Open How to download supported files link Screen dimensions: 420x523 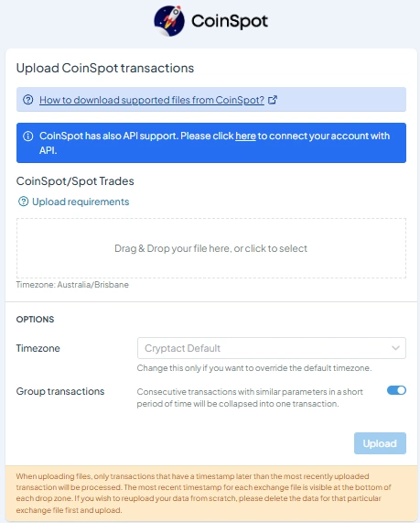152,100
